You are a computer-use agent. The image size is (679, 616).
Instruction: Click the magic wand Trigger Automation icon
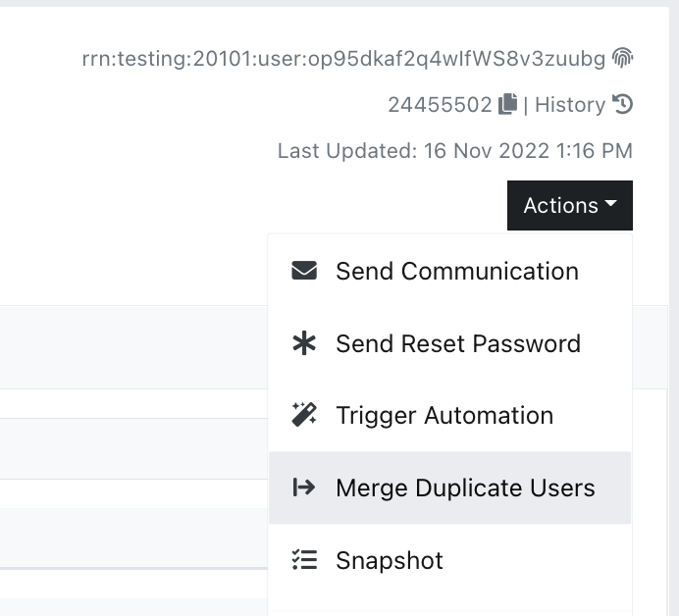tap(304, 415)
